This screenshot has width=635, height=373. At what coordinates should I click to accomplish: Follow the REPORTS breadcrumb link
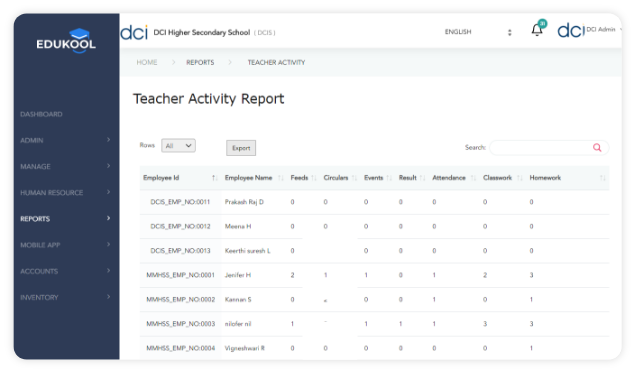click(x=200, y=62)
